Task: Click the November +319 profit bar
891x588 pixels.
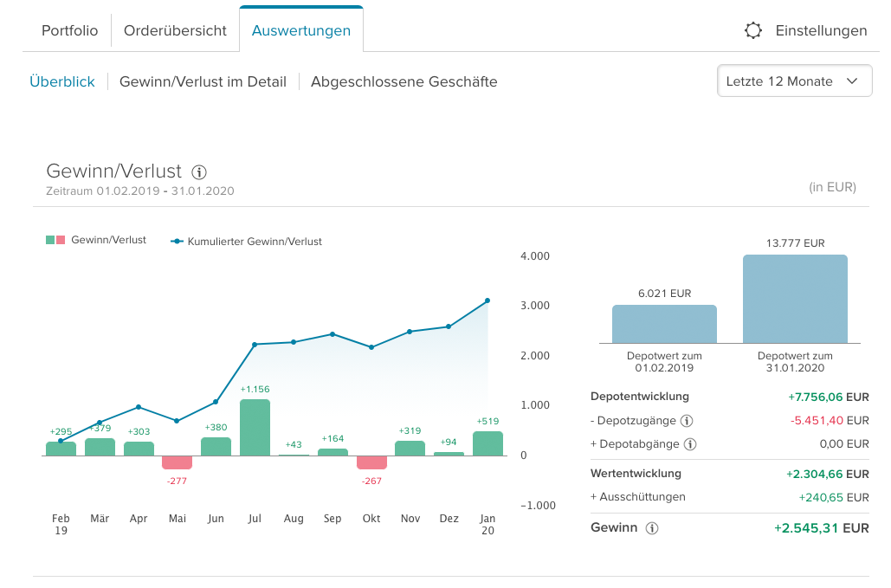Action: [x=410, y=449]
